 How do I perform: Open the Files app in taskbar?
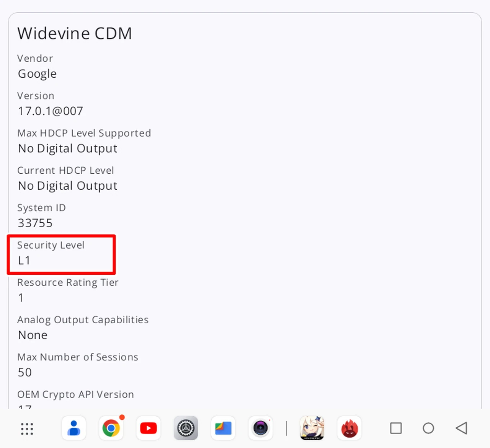tap(223, 428)
